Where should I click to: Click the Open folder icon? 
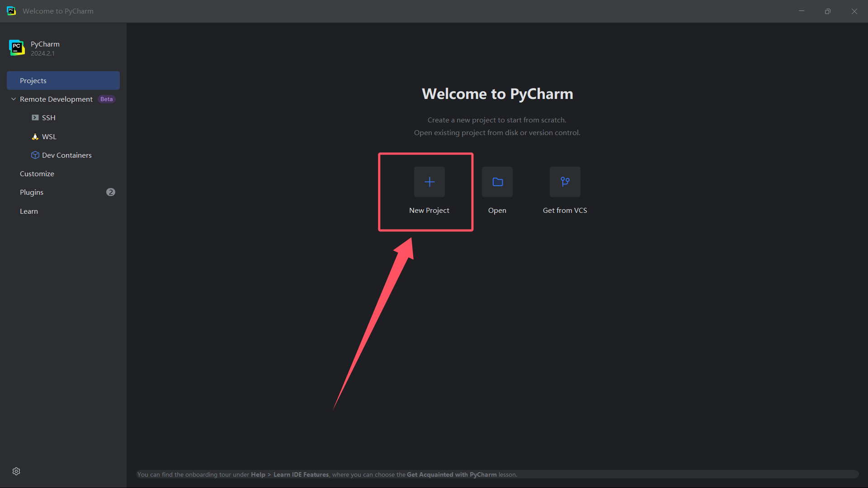[x=497, y=182]
